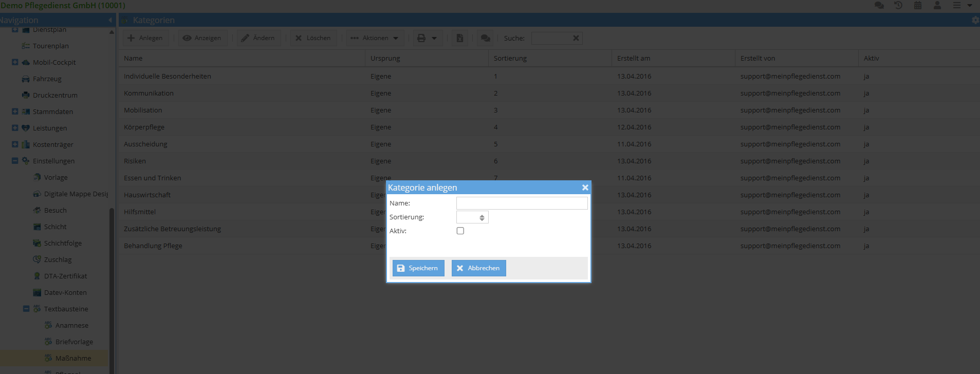Enable the Aktiv checkbox
Viewport: 980px width, 374px height.
click(x=460, y=231)
